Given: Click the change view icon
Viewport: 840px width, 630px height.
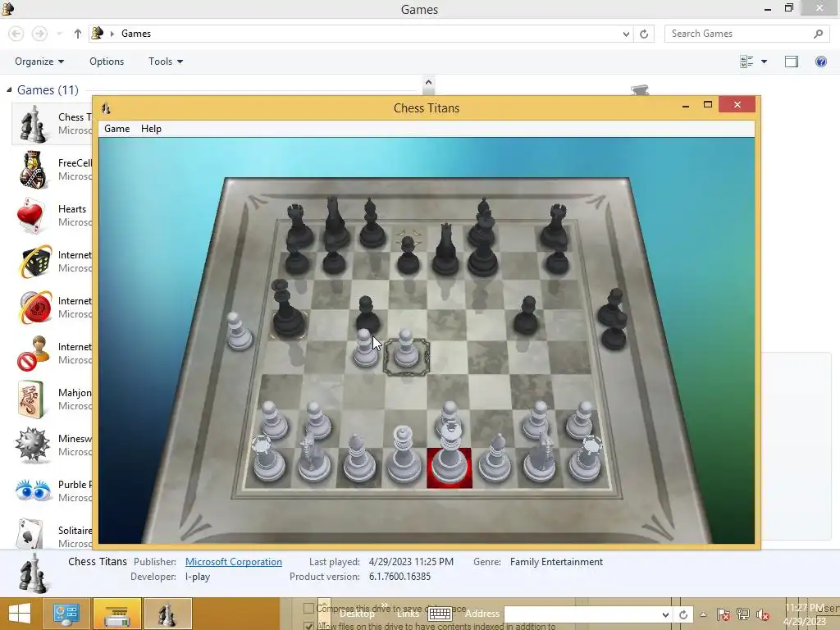Looking at the screenshot, I should coord(746,62).
